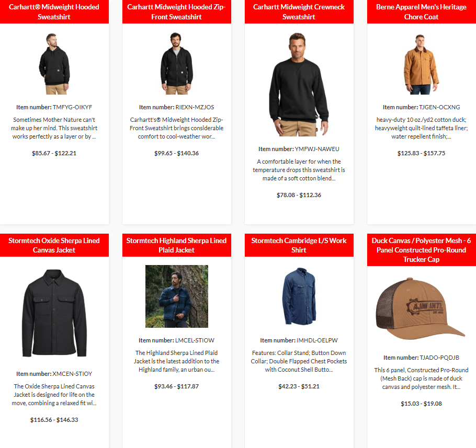
Task: Select the item number TMFYG-OIKYF text
Action: coord(72,107)
